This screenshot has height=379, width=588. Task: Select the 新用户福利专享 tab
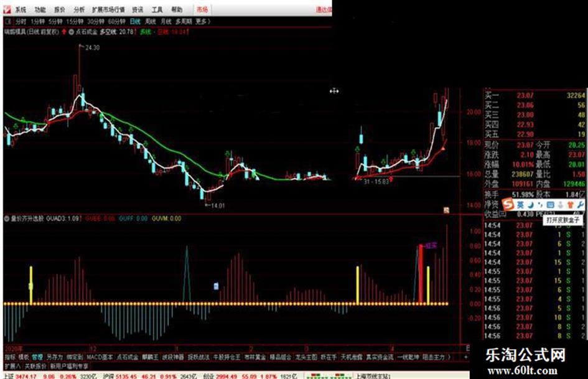[x=69, y=366]
